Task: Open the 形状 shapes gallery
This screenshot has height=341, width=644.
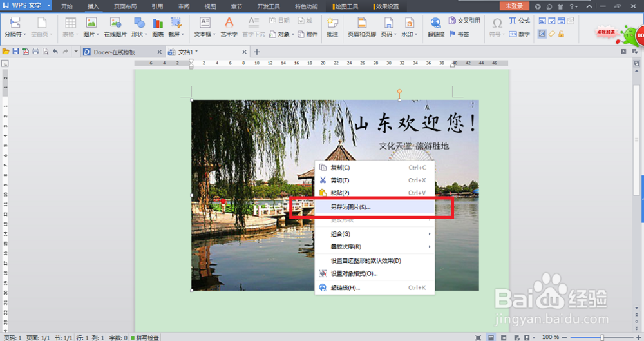Action: [x=139, y=27]
